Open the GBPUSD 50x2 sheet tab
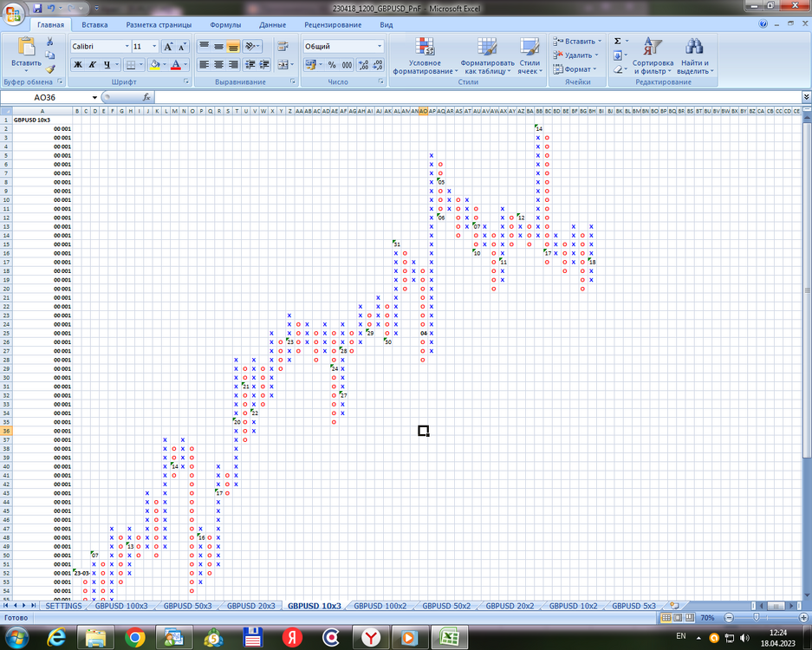The width and height of the screenshot is (812, 650). pos(446,606)
